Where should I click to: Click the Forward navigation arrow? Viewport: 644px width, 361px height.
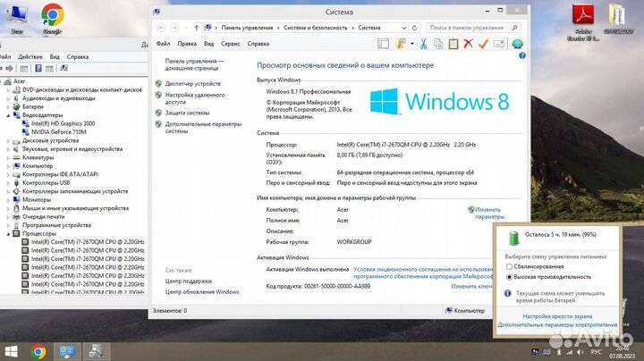[x=174, y=28]
